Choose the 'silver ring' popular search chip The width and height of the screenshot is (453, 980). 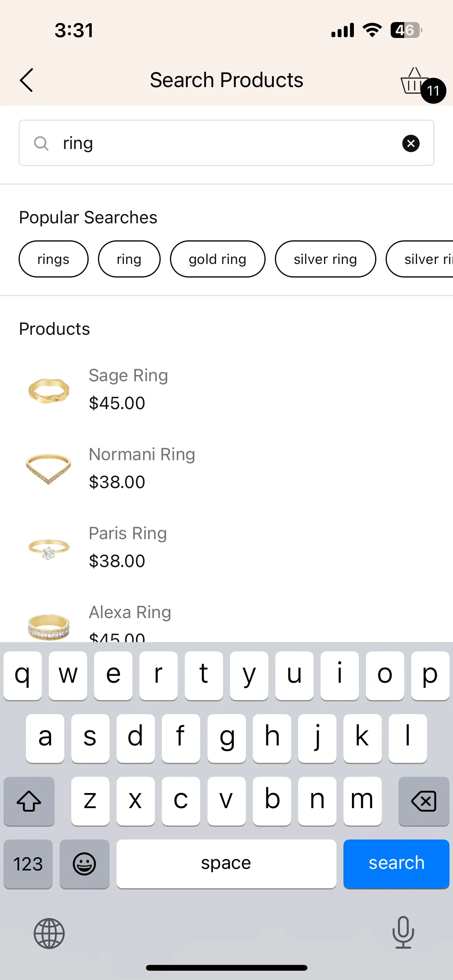click(325, 259)
